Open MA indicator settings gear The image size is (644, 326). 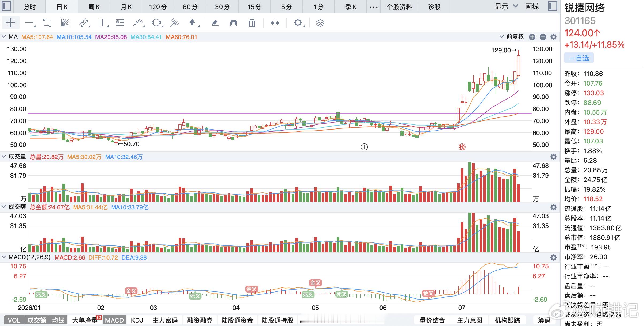(553, 37)
